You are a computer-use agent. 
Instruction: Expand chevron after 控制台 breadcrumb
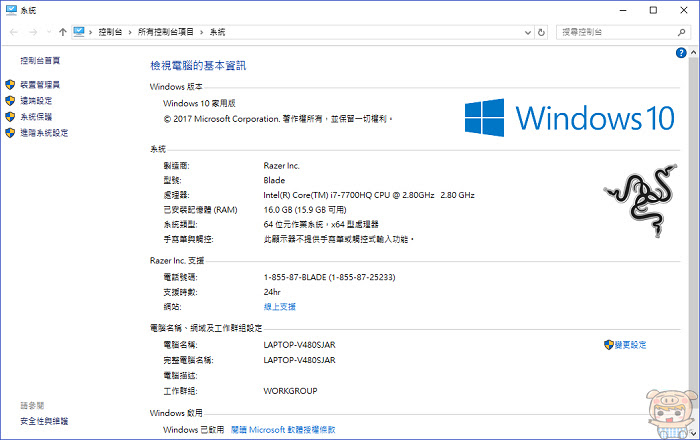[x=130, y=32]
